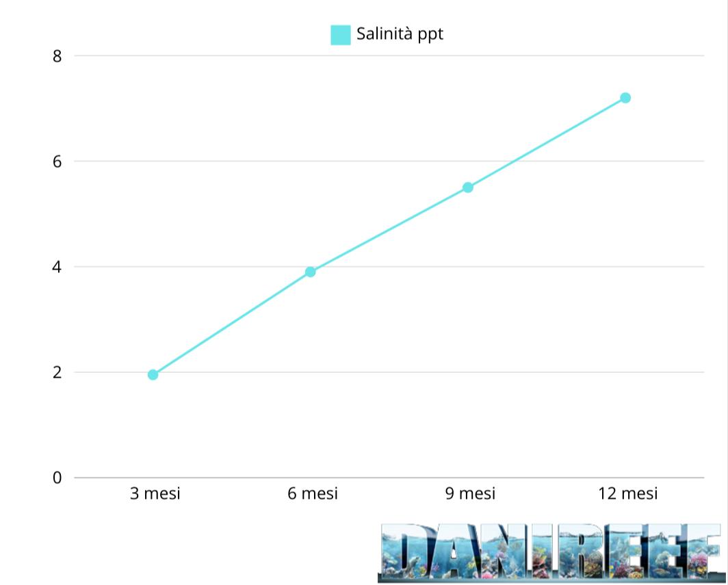The image size is (728, 585).
Task: Click the 6 mesi axis label
Action: 313,493
